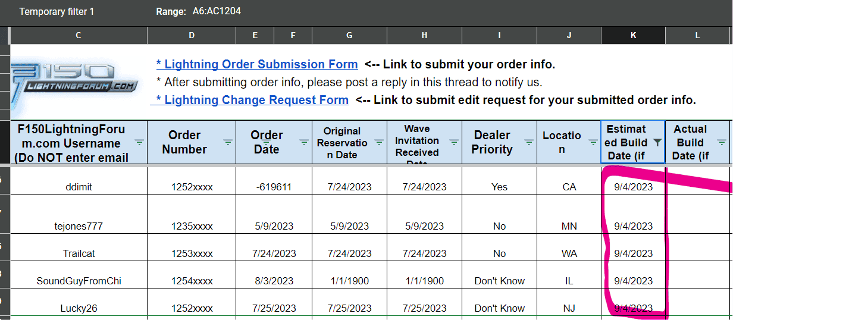Select column K header
Viewport: 868px width, 323px height.
[633, 36]
